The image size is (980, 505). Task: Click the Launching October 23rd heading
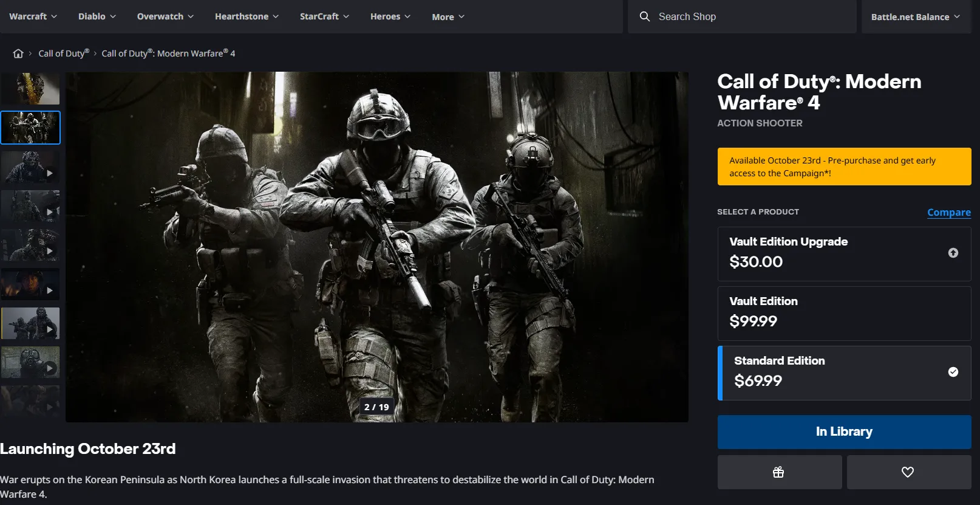(x=88, y=449)
